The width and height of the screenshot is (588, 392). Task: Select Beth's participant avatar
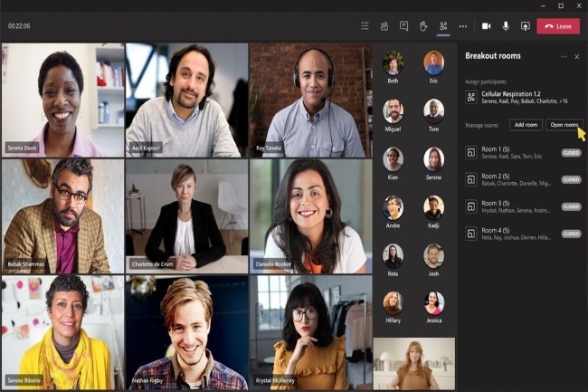pyautogui.click(x=393, y=62)
